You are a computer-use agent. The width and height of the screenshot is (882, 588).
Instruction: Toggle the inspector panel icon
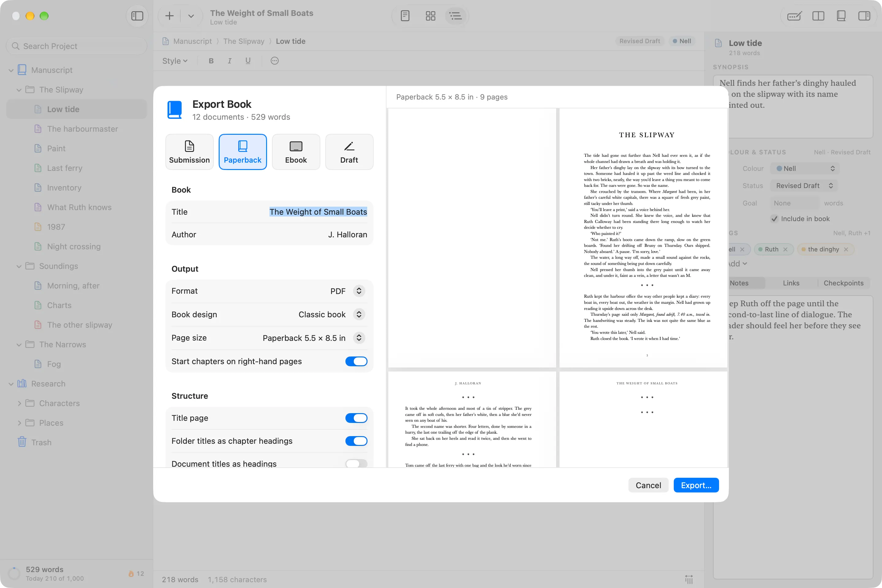pyautogui.click(x=864, y=16)
